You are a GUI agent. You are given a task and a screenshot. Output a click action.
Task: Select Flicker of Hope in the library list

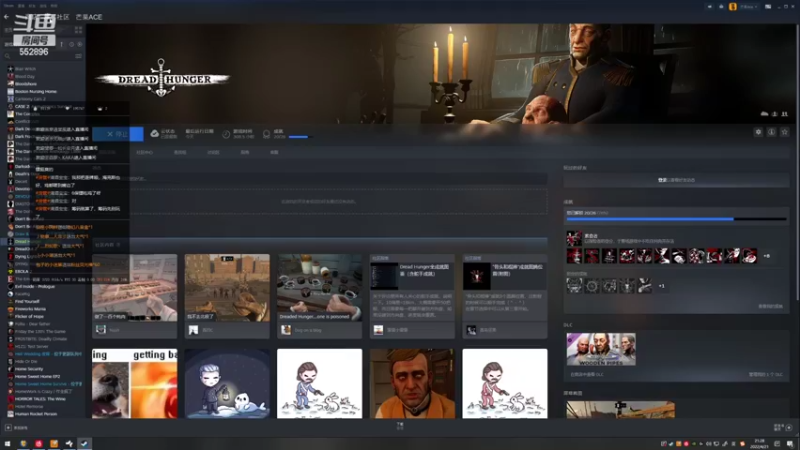[29, 316]
